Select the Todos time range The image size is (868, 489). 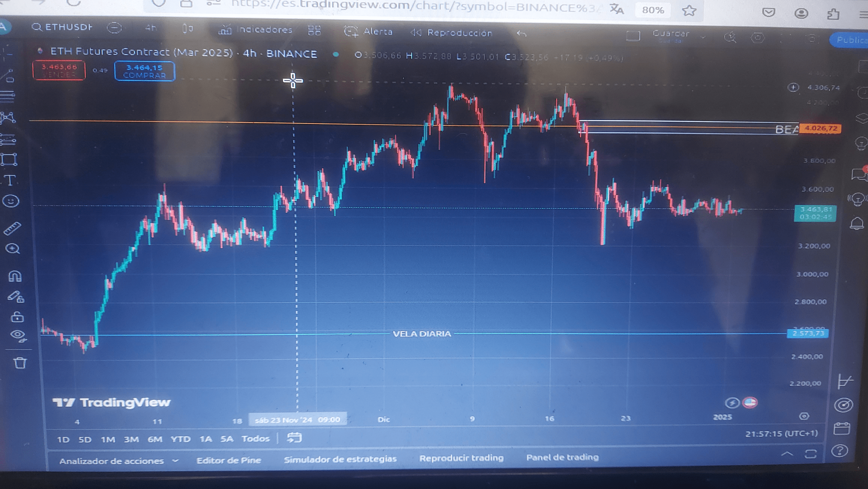pyautogui.click(x=256, y=438)
